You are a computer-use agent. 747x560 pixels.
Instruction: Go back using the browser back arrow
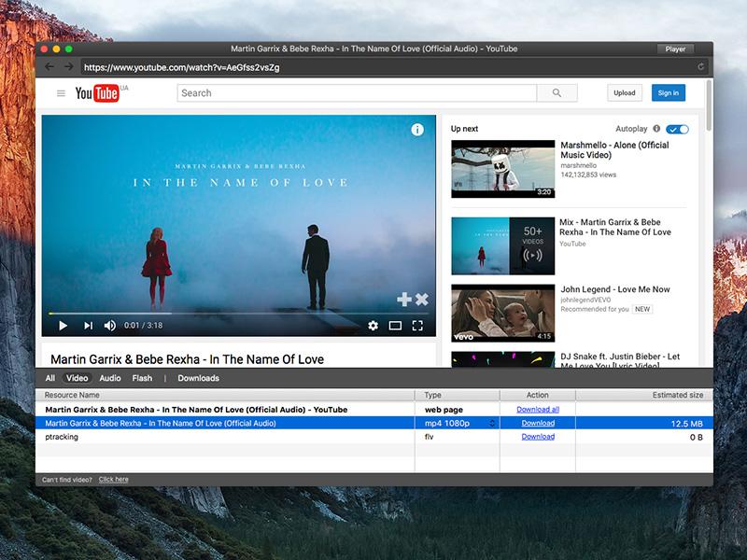tap(49, 66)
